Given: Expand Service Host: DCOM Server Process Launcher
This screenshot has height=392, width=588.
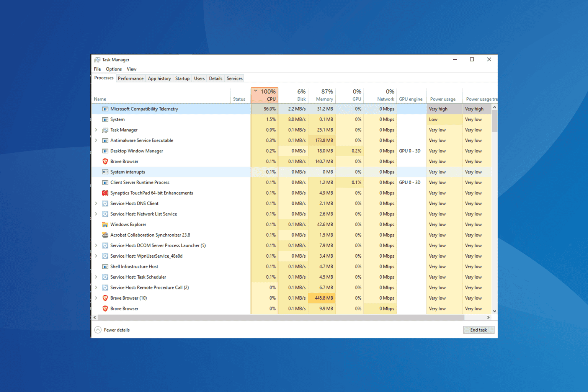Looking at the screenshot, I should pyautogui.click(x=96, y=246).
